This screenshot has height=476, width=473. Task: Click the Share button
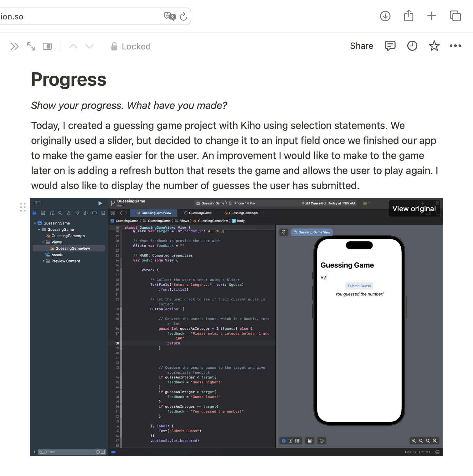(361, 46)
